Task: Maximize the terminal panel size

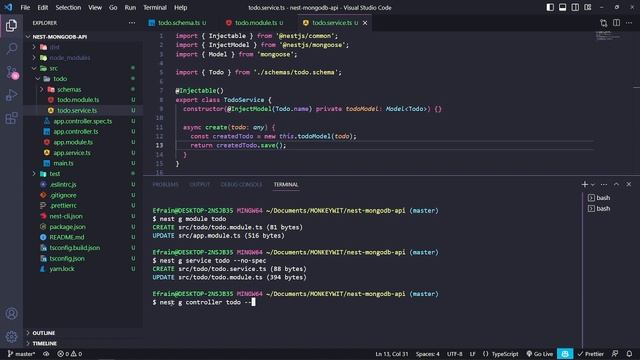Action: point(616,184)
